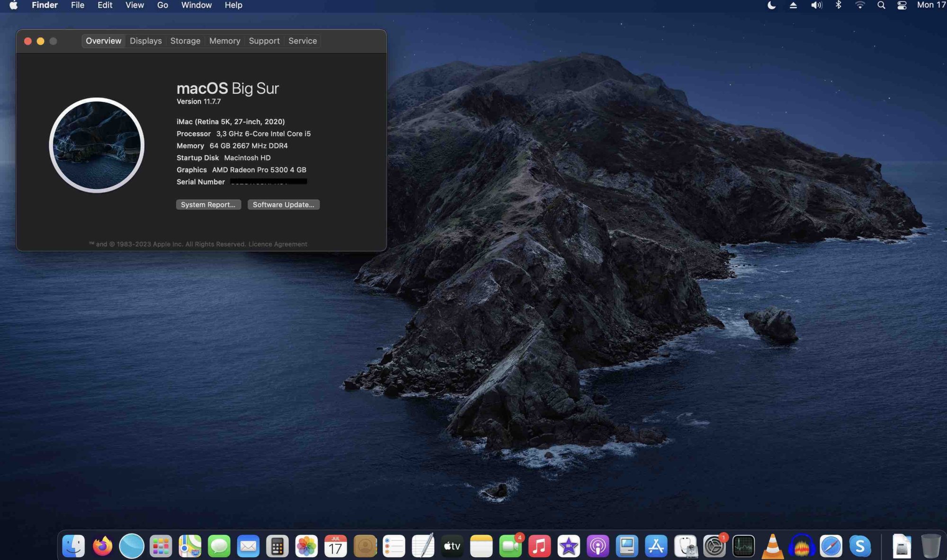This screenshot has height=560, width=947.
Task: Launch Firefox from the Dock
Action: pyautogui.click(x=102, y=546)
